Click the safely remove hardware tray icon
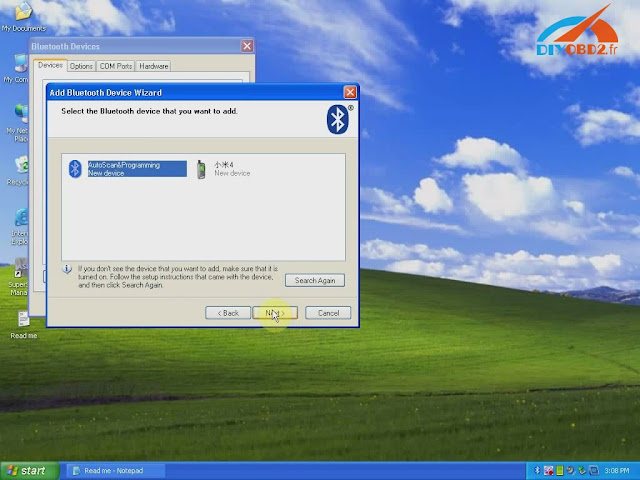 [582, 471]
